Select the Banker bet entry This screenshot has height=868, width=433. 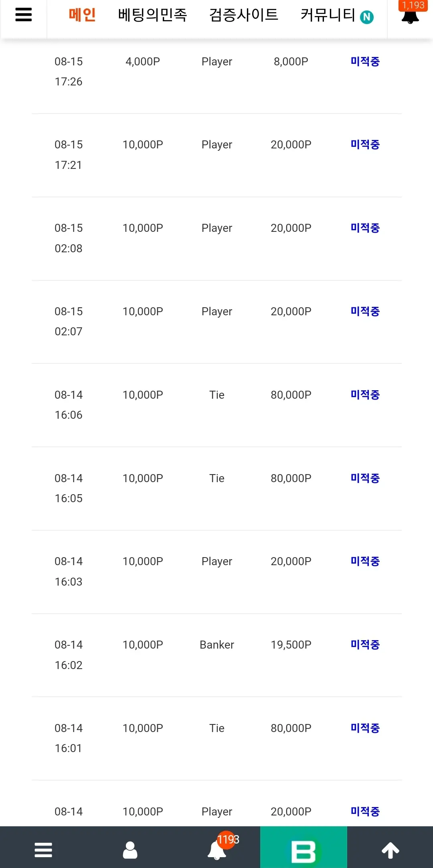(x=216, y=655)
